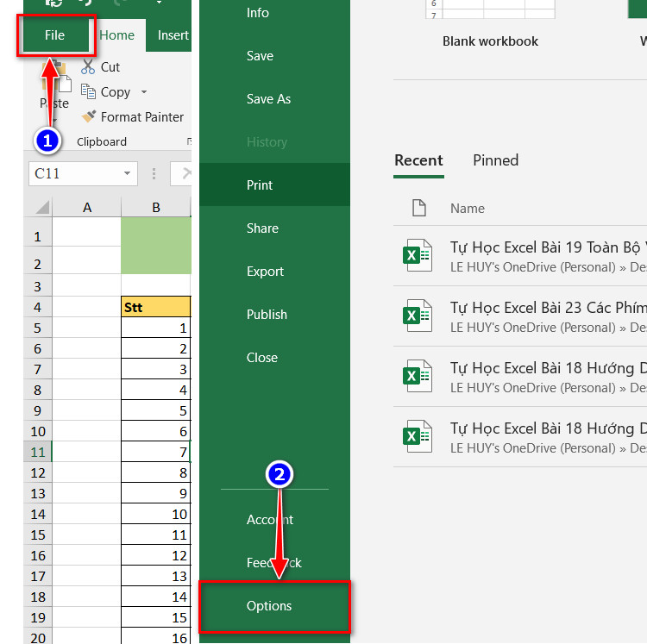
Task: Open the Insert ribbon tab
Action: 173,35
